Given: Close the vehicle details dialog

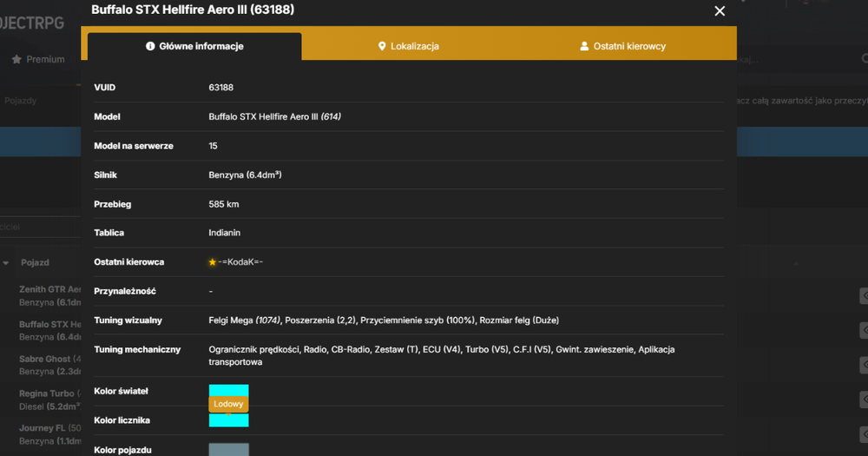Looking at the screenshot, I should coord(719,11).
